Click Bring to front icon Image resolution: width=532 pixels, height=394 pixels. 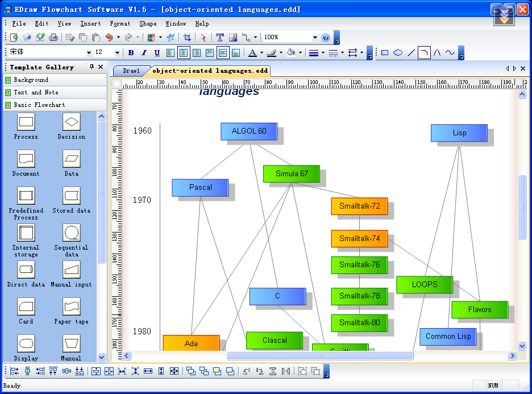pos(191,371)
